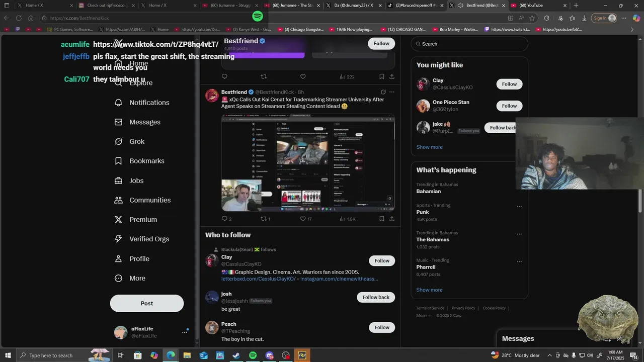This screenshot has height=362, width=644.
Task: Open Premium in the X sidebar
Action: point(136,220)
